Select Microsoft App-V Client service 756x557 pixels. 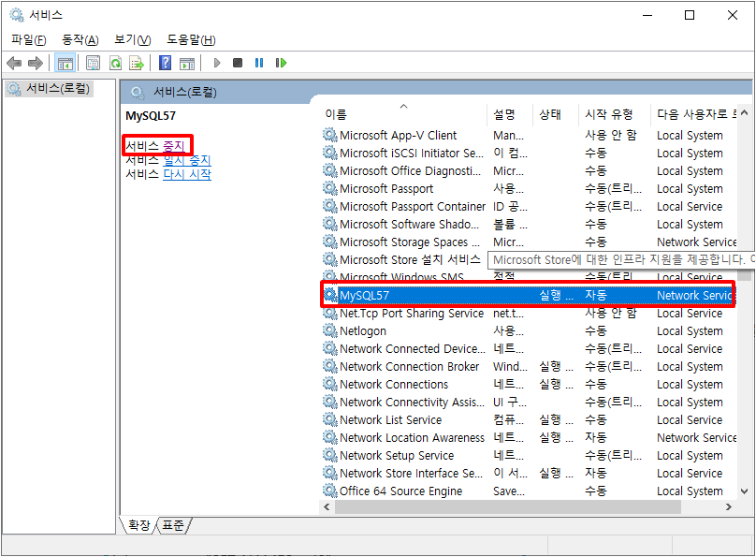pyautogui.click(x=529, y=136)
